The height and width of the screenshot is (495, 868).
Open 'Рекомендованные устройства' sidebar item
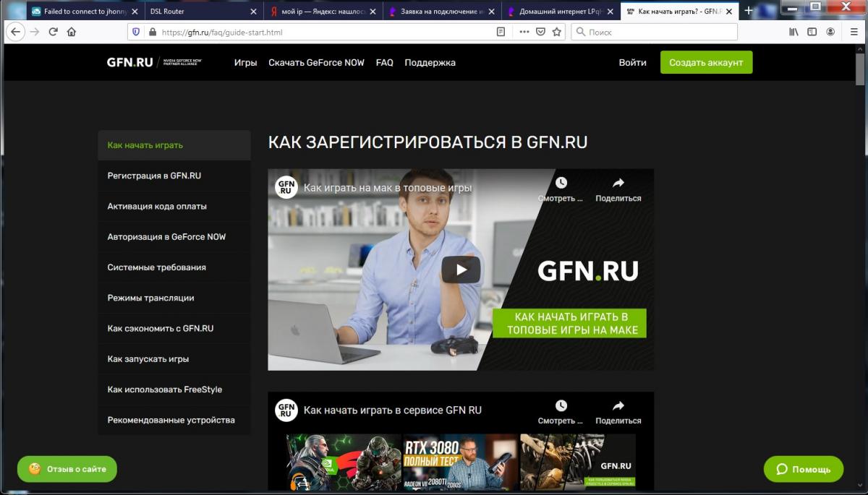[x=174, y=420]
